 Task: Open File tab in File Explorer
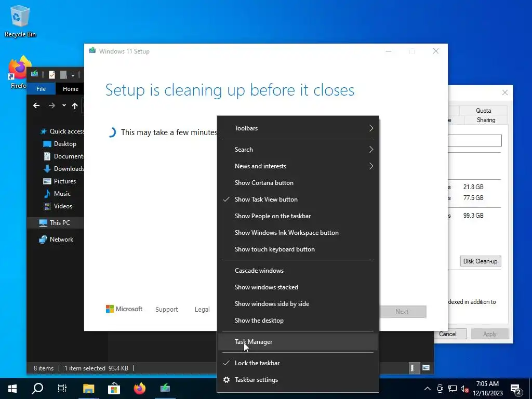pos(41,89)
